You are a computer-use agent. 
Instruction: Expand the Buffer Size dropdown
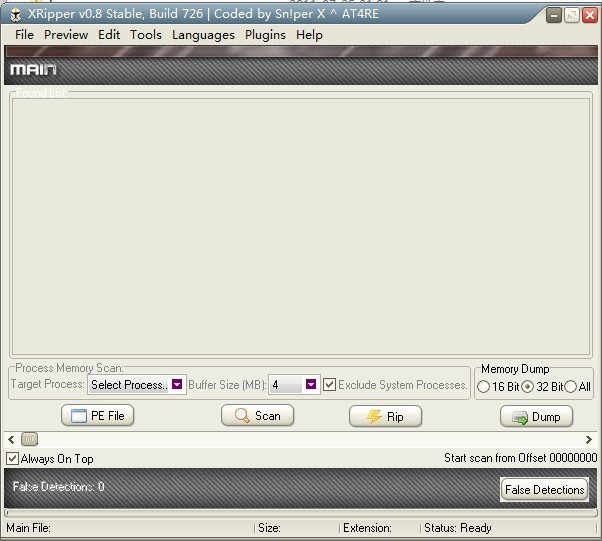point(311,385)
